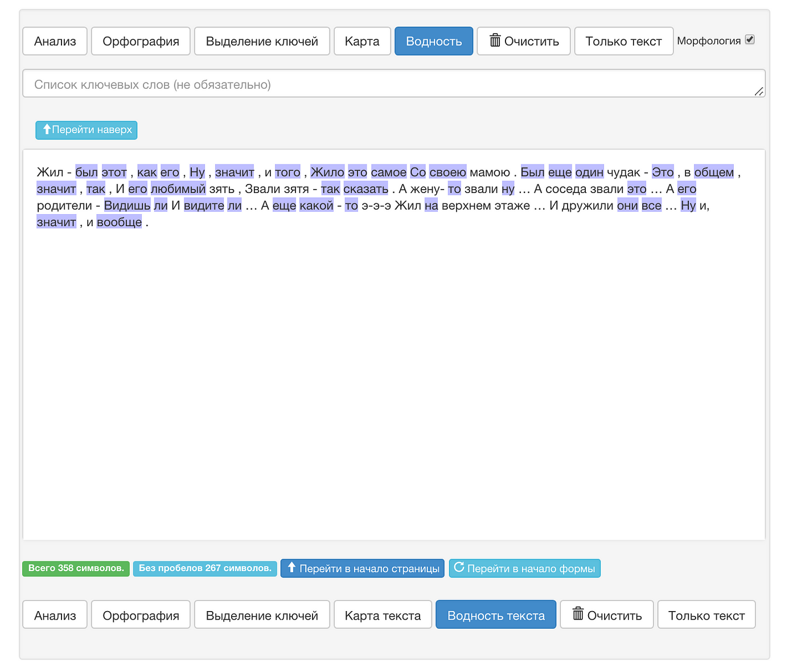Screen dimensions: 797x672
Task: Click the word 'чудак' in text
Action: pos(624,173)
